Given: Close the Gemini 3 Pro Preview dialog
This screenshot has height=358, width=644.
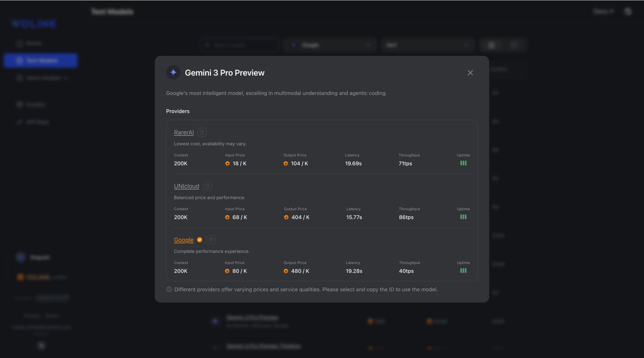Looking at the screenshot, I should coord(470,73).
